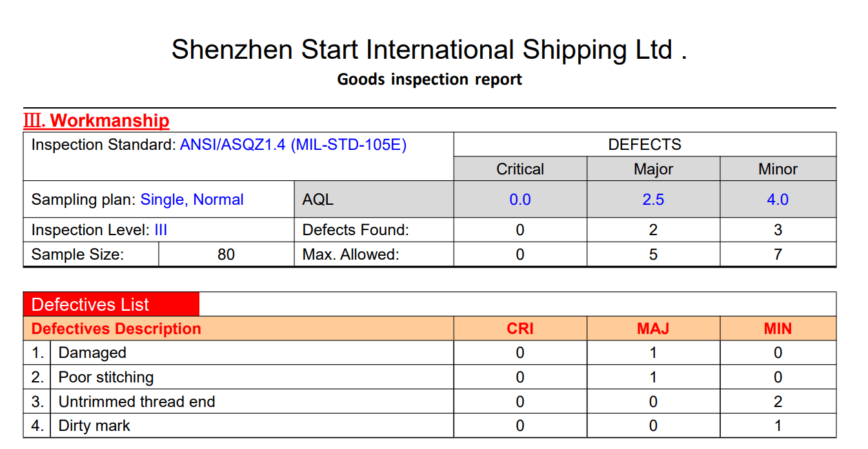Click the Poor stitching defect row
868x449 pixels.
pyautogui.click(x=106, y=377)
